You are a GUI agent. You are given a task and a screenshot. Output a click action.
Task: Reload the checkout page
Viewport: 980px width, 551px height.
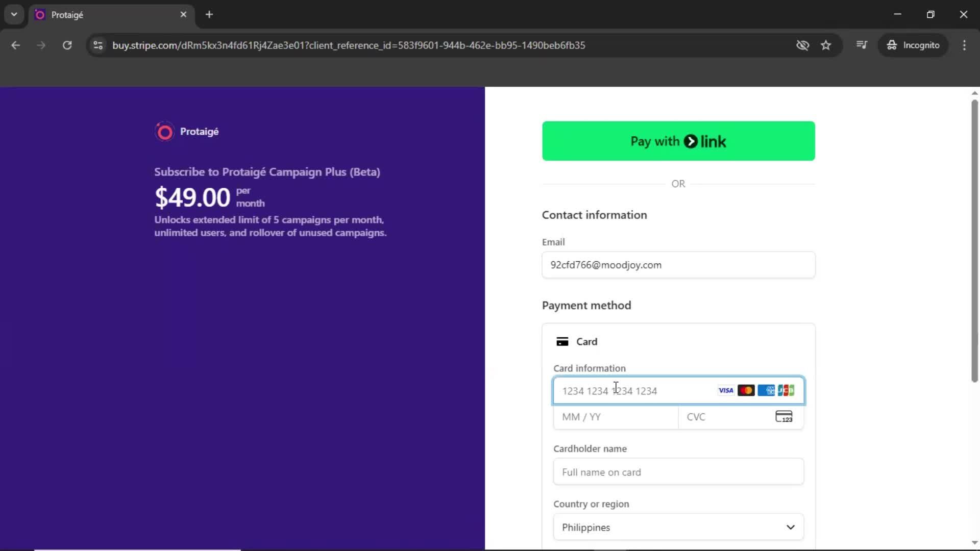coord(67,45)
